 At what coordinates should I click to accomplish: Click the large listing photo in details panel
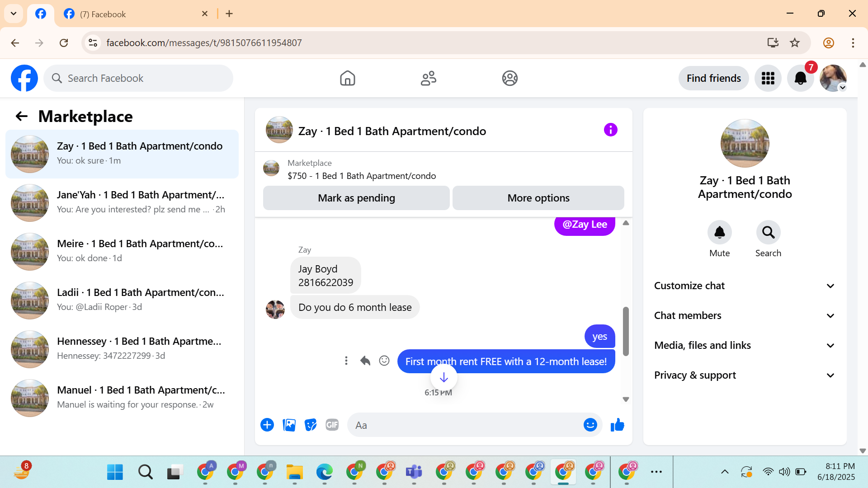[745, 143]
